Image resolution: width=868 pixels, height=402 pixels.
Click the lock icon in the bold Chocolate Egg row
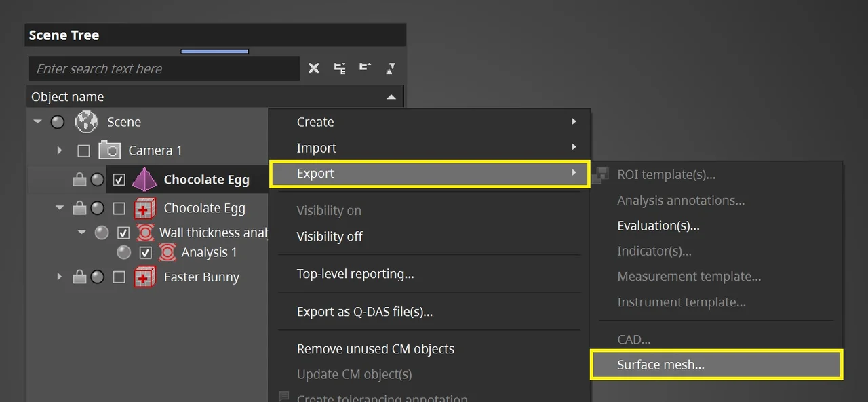click(x=79, y=180)
